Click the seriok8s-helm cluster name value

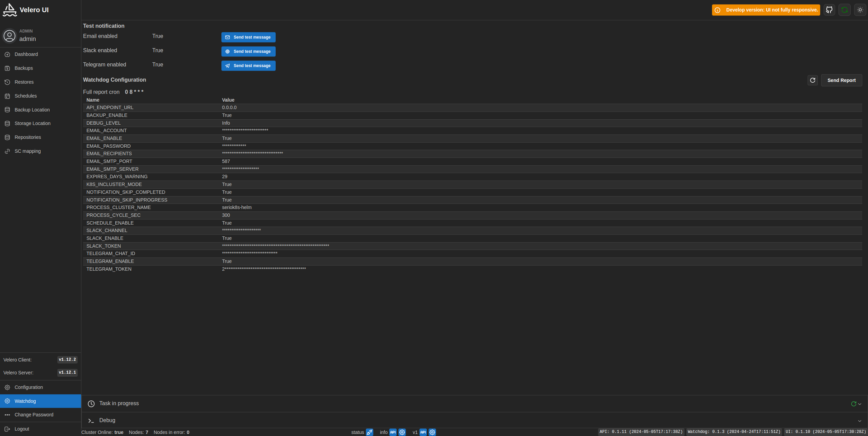tap(237, 207)
